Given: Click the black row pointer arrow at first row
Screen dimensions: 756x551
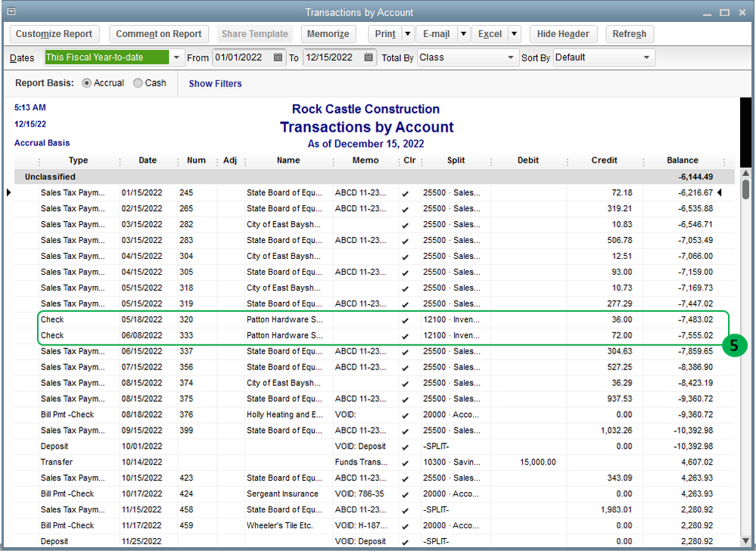Looking at the screenshot, I should 9,193.
